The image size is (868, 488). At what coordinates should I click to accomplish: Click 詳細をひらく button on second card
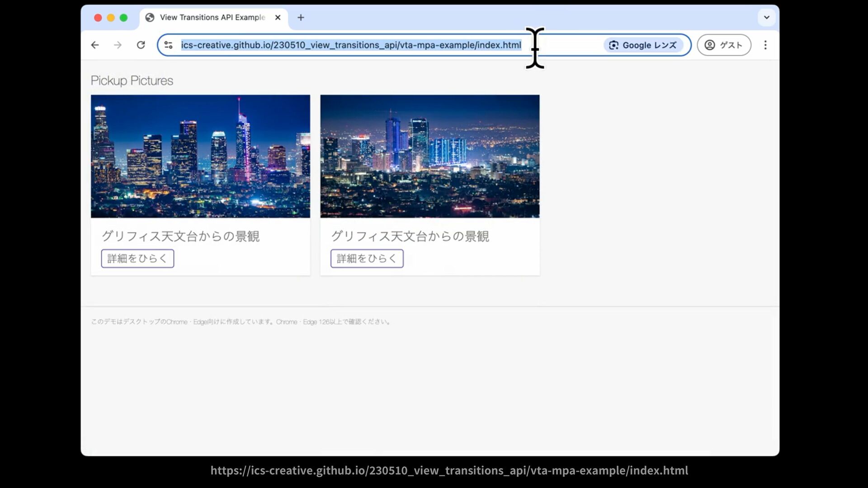367,258
